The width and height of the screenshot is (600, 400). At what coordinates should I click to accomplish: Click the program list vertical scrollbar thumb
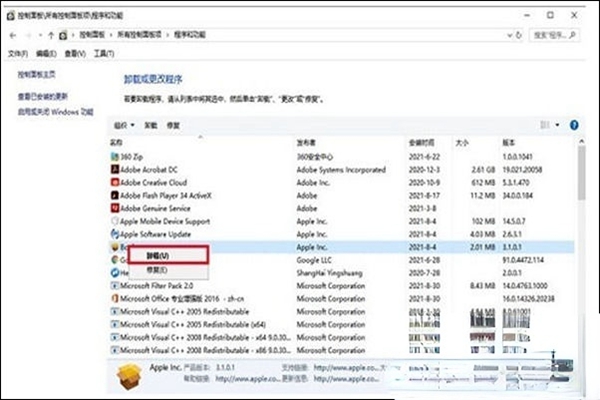pyautogui.click(x=582, y=172)
